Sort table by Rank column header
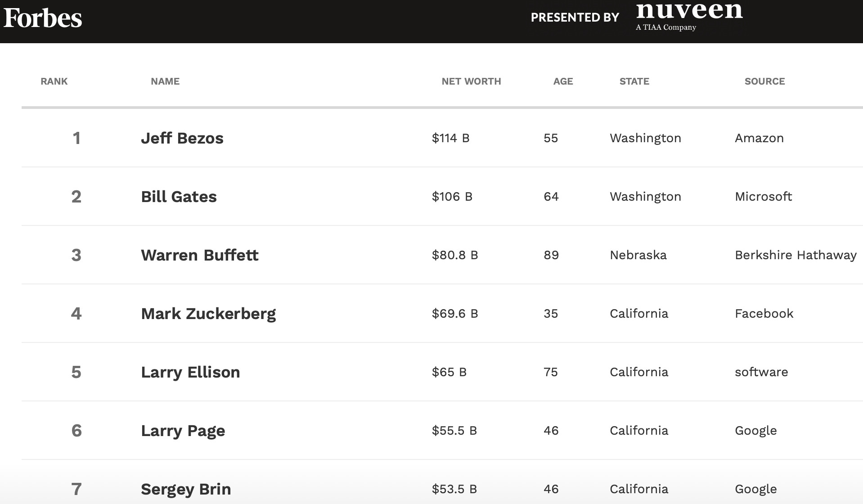The height and width of the screenshot is (504, 863). click(x=54, y=81)
